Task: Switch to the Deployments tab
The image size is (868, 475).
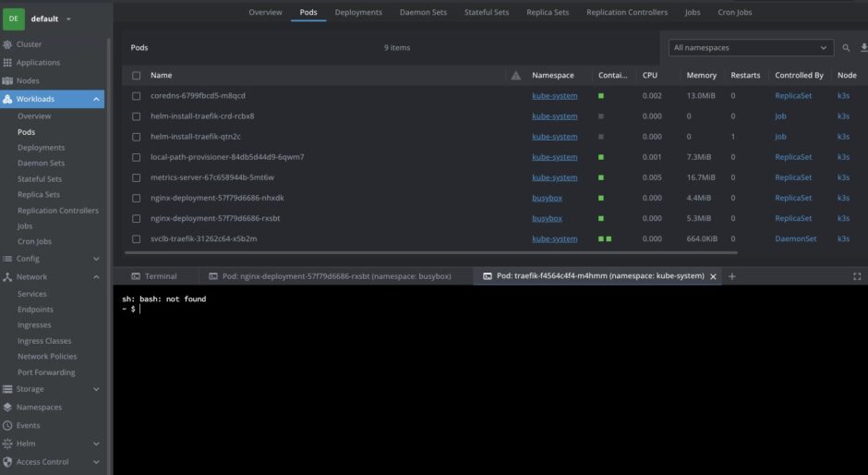Action: point(358,13)
